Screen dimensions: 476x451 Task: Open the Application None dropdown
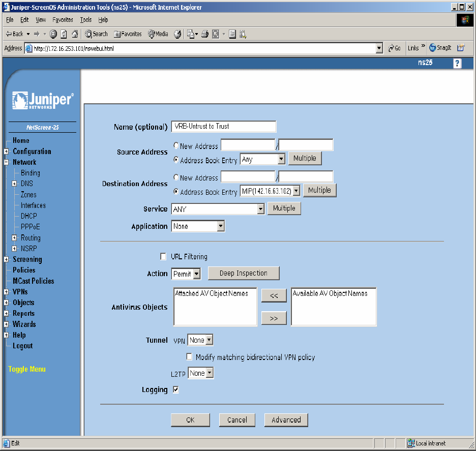point(198,226)
